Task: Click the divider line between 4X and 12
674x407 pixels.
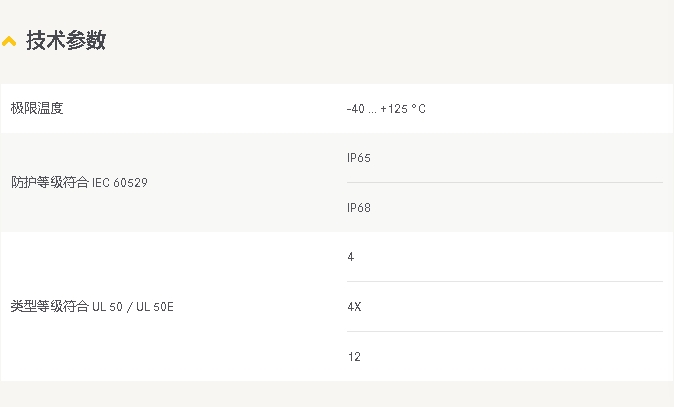Action: (x=505, y=331)
